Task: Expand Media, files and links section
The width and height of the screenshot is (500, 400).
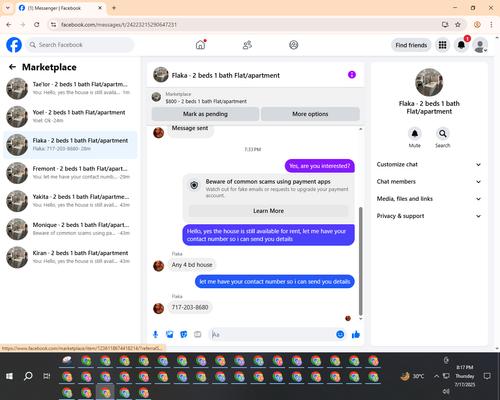Action: coord(429,199)
